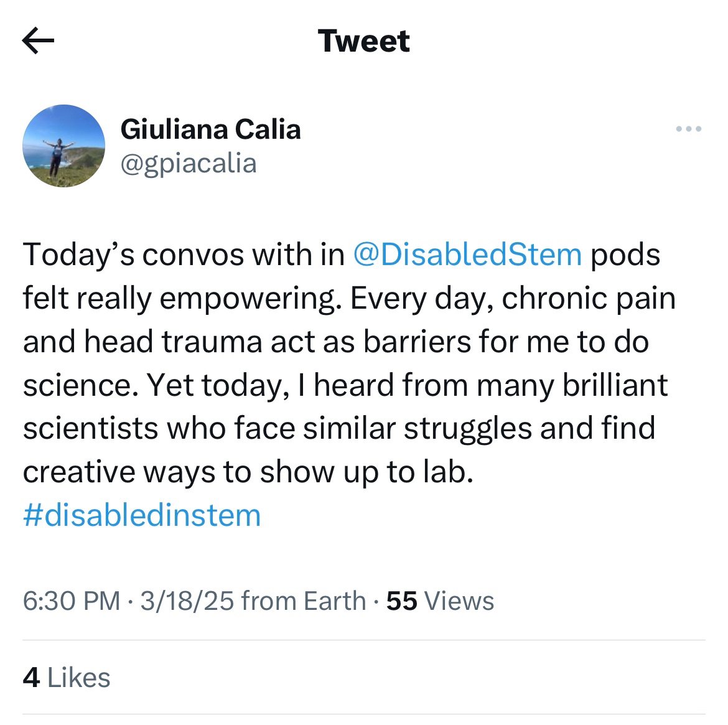Tap the Tweet header title
728x725 pixels.
364,41
